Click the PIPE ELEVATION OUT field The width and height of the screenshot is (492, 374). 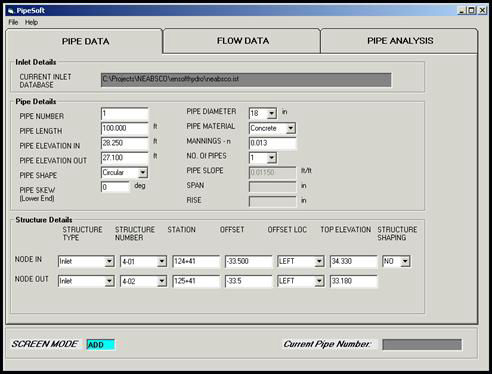coord(124,158)
